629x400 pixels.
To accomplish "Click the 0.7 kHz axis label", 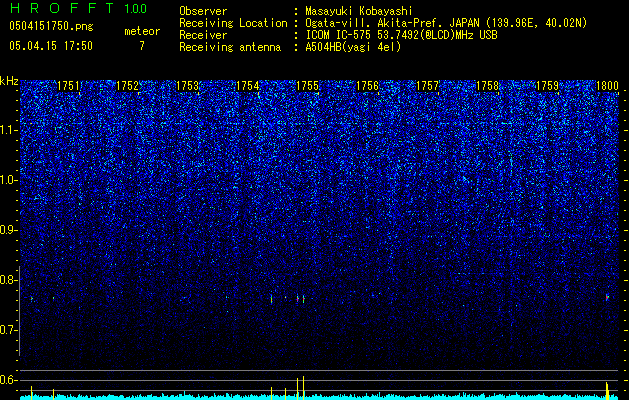I will [9, 330].
